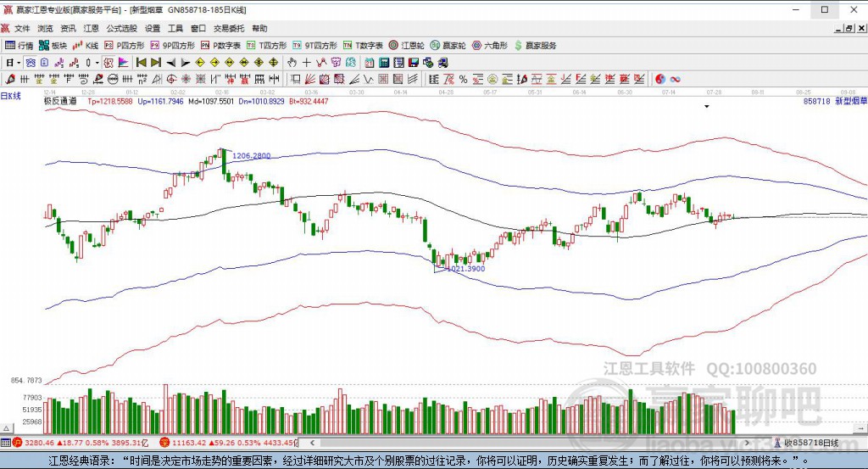Click the save disk icon
The image size is (868, 469).
(414, 63)
